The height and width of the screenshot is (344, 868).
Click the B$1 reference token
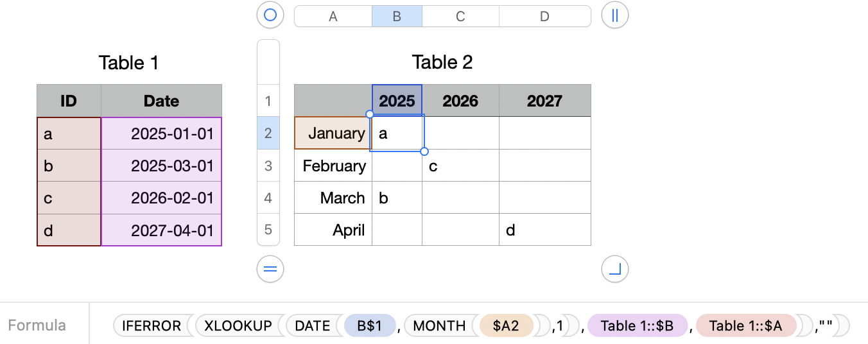(370, 325)
